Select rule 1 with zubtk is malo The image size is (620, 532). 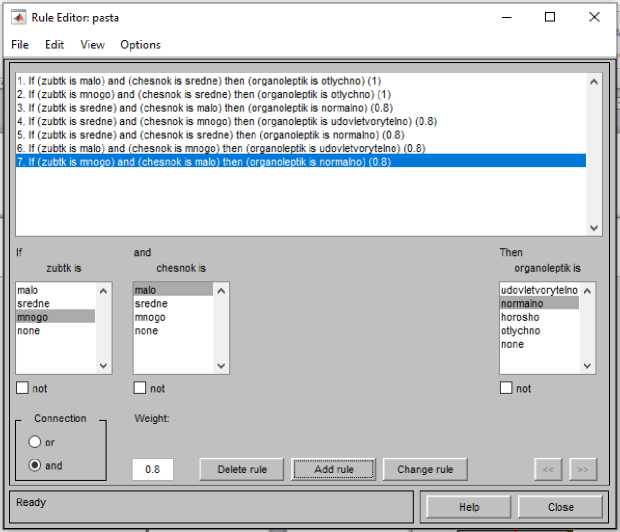point(199,81)
